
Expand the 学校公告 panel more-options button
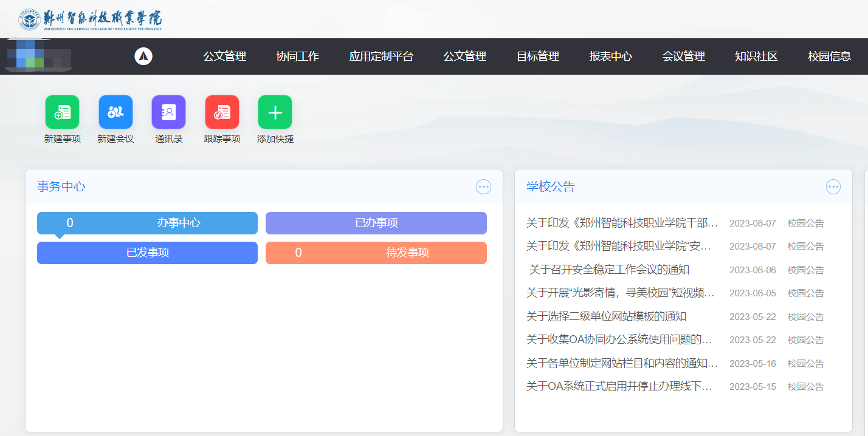[x=833, y=187]
